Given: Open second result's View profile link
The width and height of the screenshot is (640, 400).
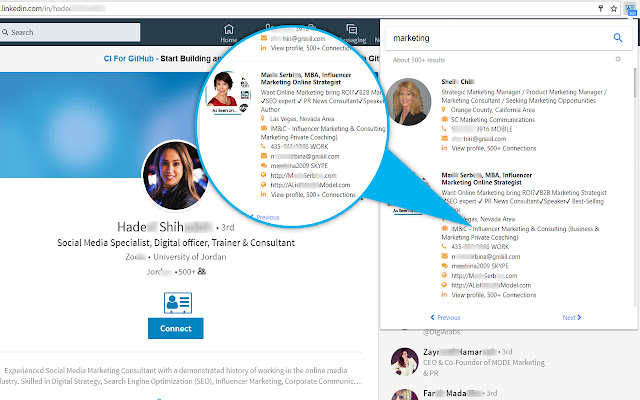Looking at the screenshot, I should pos(494,295).
